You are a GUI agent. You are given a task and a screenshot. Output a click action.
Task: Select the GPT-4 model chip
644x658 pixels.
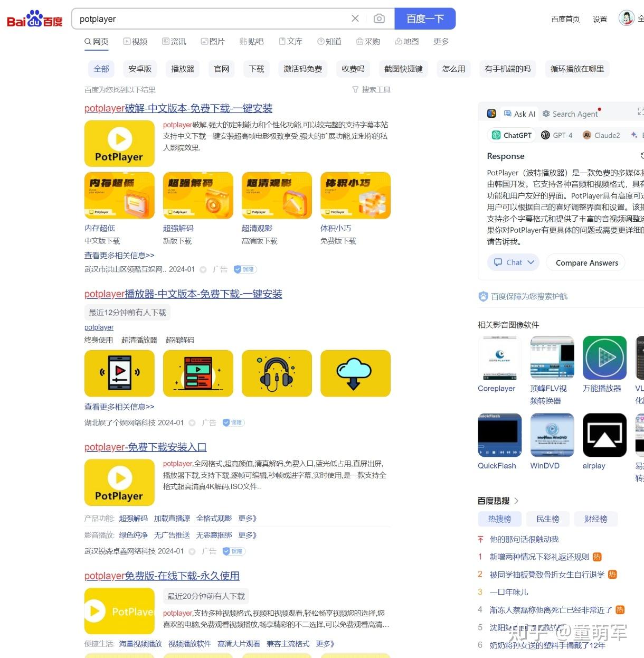tap(557, 135)
